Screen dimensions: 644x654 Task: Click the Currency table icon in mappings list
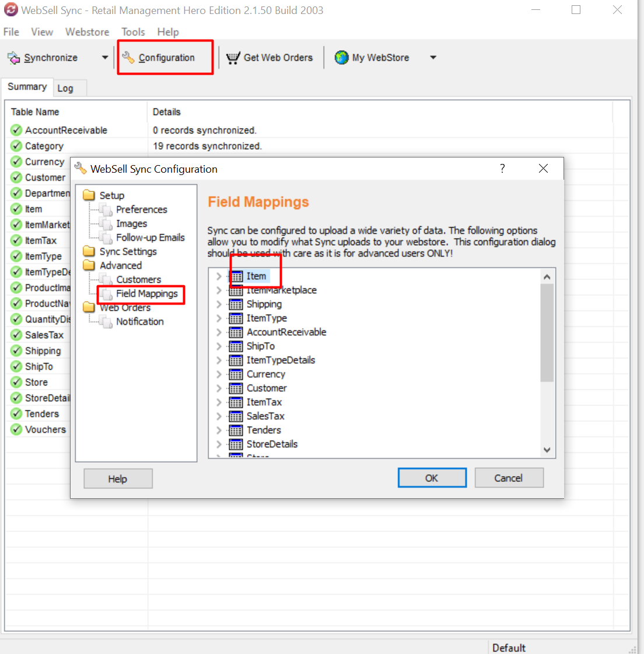pos(236,375)
